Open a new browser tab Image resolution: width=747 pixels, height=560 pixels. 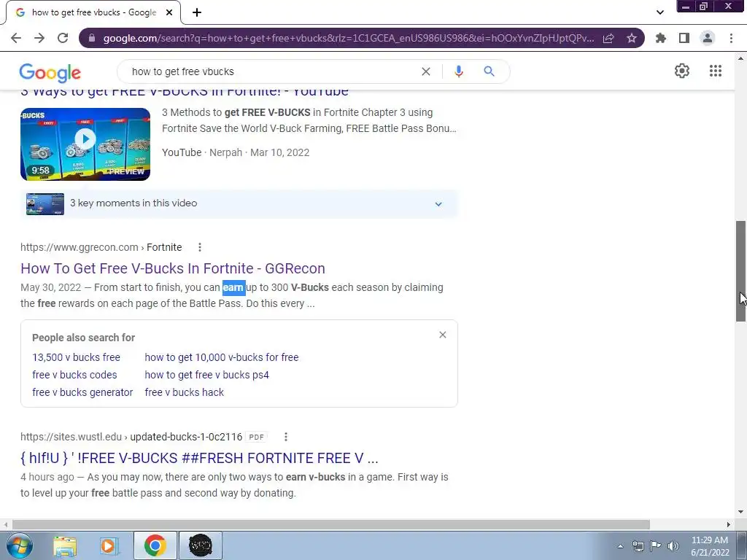click(x=197, y=12)
